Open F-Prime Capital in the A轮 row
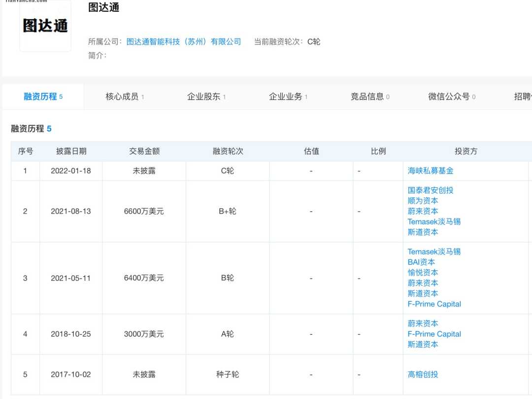The image size is (532, 399). (434, 334)
